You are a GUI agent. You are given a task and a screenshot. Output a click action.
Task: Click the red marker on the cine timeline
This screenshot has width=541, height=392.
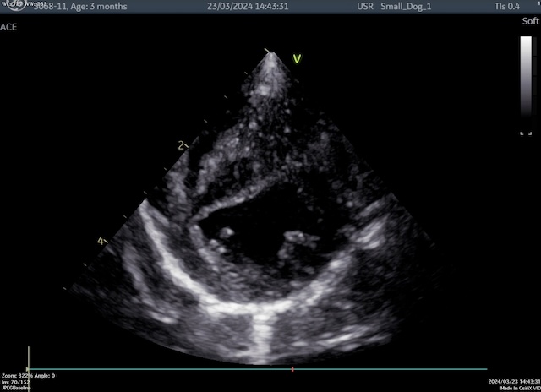[x=292, y=370]
